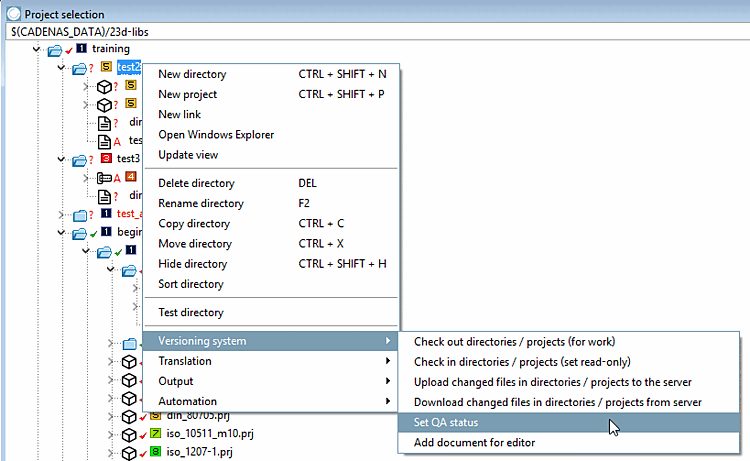
Task: Choose 'Copy directory' entry
Action: click(x=271, y=223)
